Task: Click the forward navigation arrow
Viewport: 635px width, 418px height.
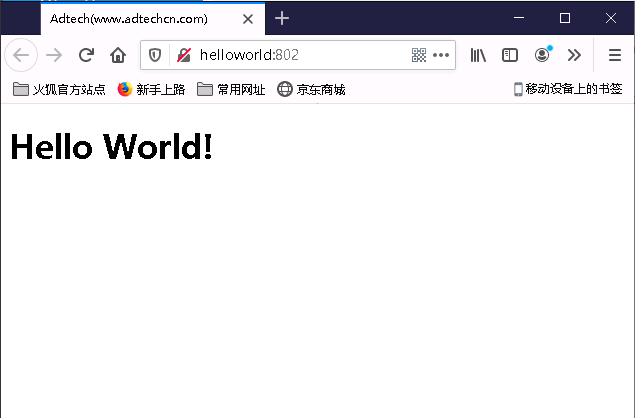Action: point(54,55)
